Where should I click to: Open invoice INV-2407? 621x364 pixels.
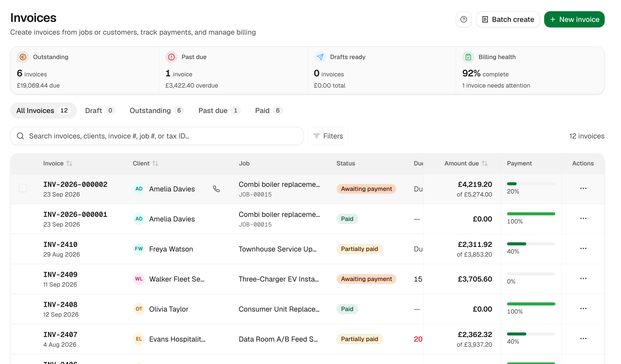[60, 335]
